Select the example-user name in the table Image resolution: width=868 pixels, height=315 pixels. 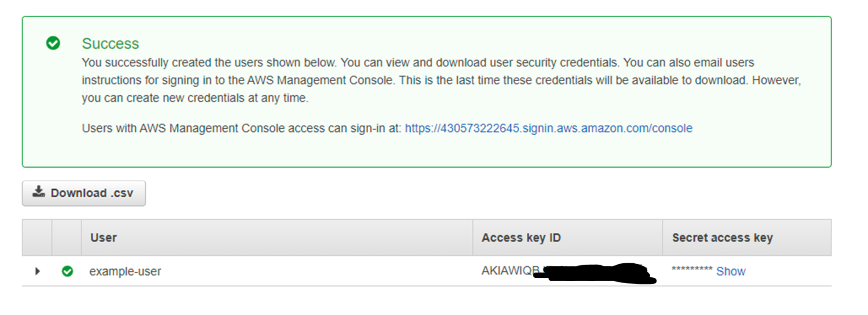125,271
